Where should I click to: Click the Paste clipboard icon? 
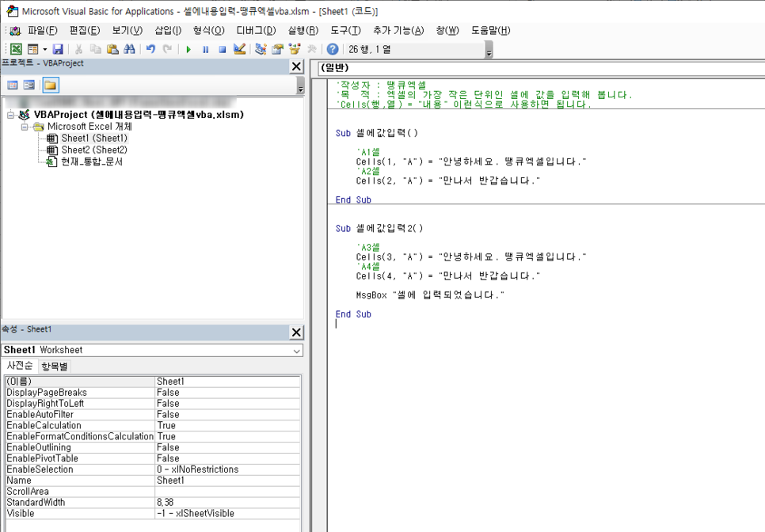click(x=112, y=49)
